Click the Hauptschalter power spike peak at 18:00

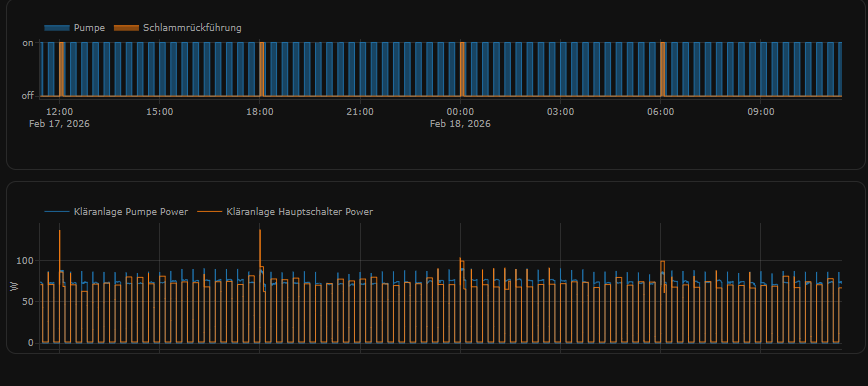point(260,230)
